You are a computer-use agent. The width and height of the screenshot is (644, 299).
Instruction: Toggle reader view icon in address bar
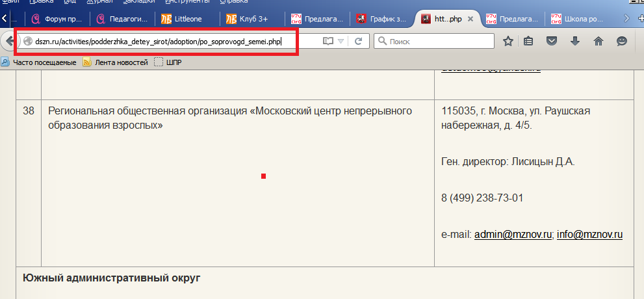328,42
